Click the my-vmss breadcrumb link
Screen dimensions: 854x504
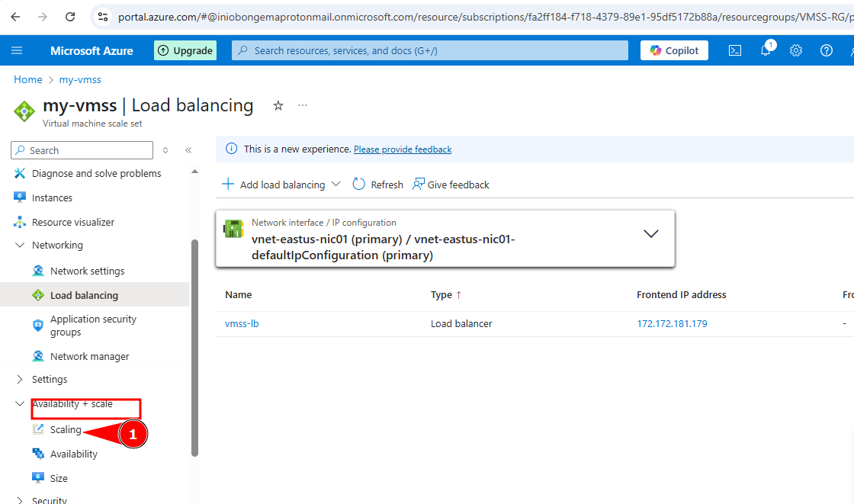click(x=80, y=79)
